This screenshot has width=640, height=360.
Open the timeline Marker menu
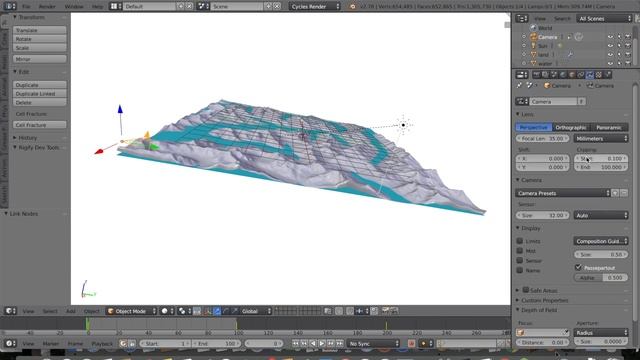pos(51,344)
